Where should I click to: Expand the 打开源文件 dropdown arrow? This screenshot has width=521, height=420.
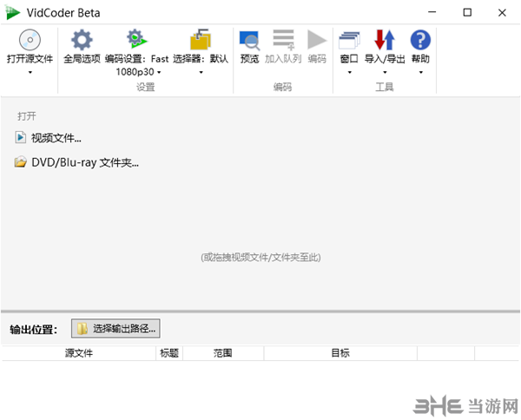click(x=30, y=72)
